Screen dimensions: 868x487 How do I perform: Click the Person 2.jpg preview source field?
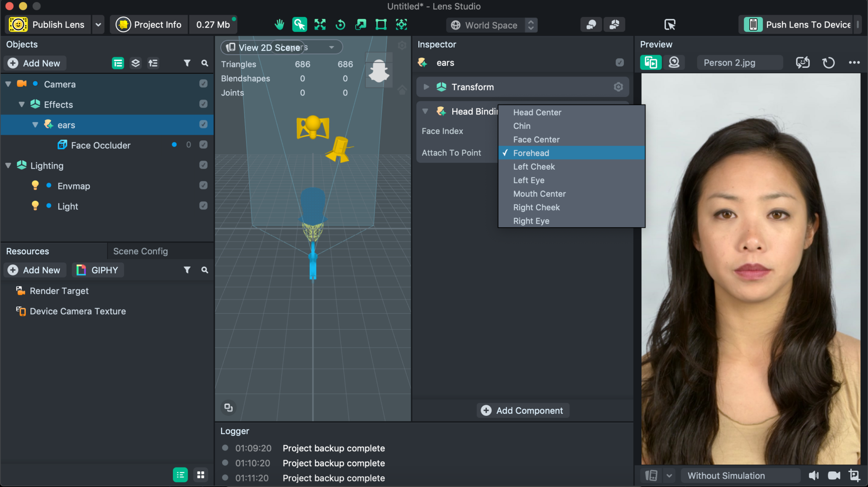(740, 62)
